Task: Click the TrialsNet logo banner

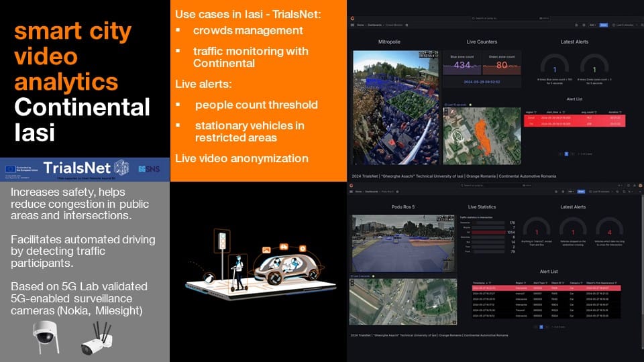Action: (85, 169)
